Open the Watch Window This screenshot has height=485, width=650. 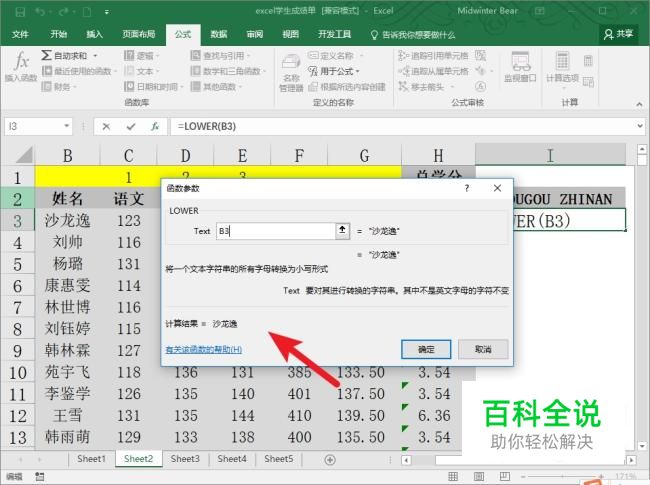[520, 68]
